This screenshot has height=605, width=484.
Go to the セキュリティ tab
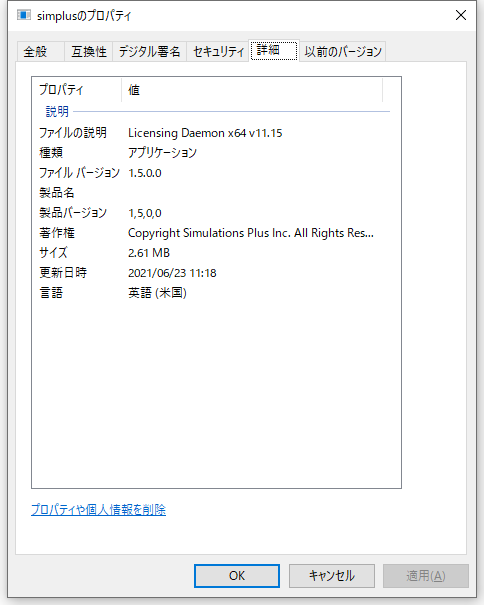click(218, 51)
